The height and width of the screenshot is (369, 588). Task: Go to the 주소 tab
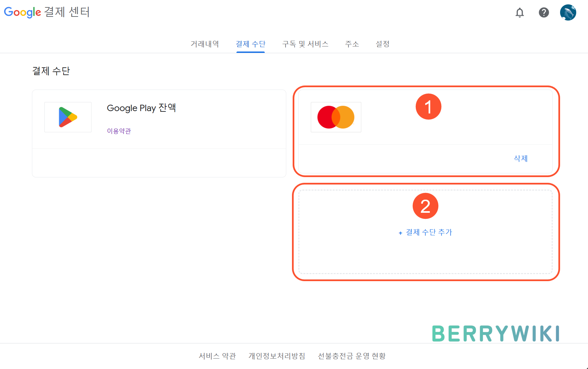pos(352,44)
